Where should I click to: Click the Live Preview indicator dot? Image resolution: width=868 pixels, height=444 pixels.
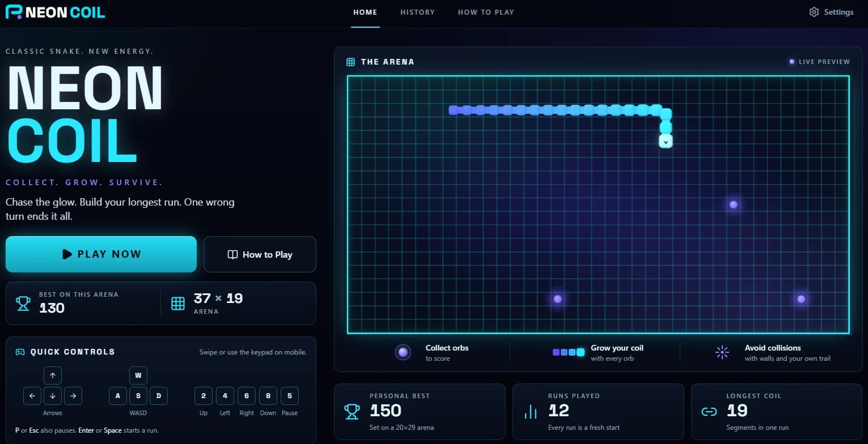[792, 62]
